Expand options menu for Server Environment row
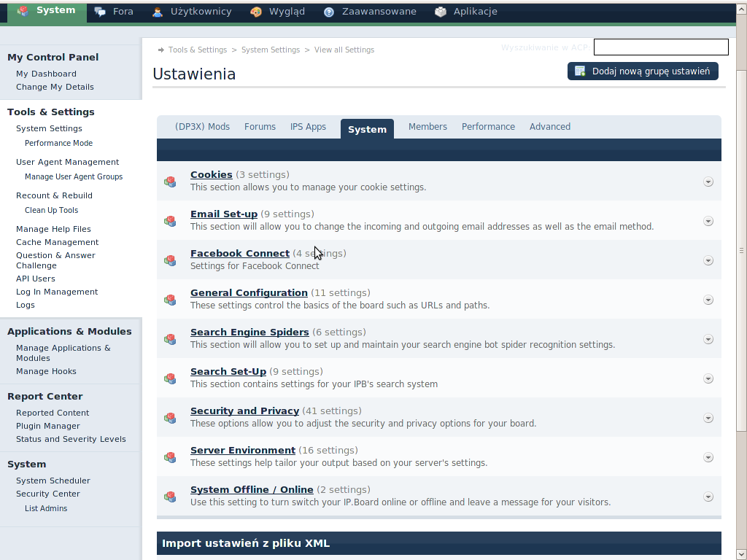This screenshot has width=747, height=560. click(708, 457)
